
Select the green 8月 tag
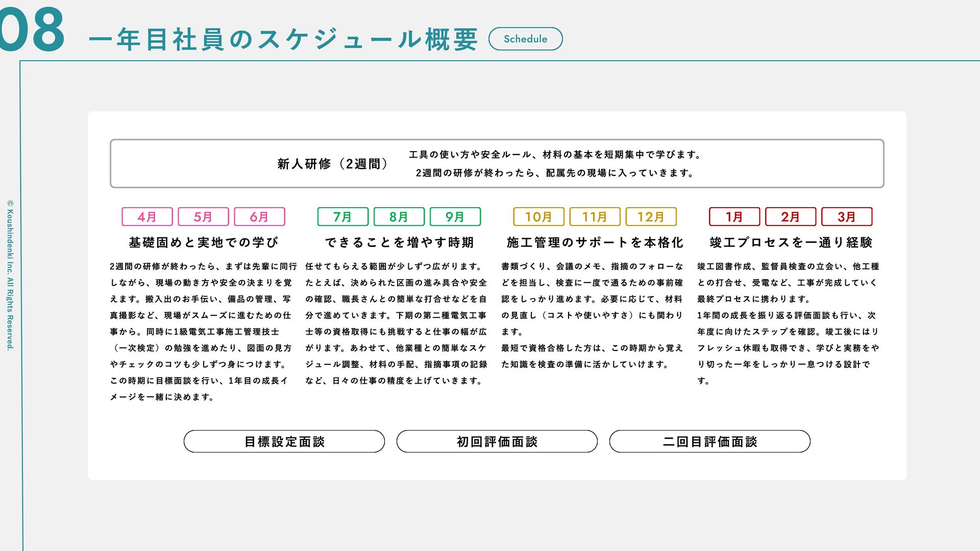[x=399, y=217]
